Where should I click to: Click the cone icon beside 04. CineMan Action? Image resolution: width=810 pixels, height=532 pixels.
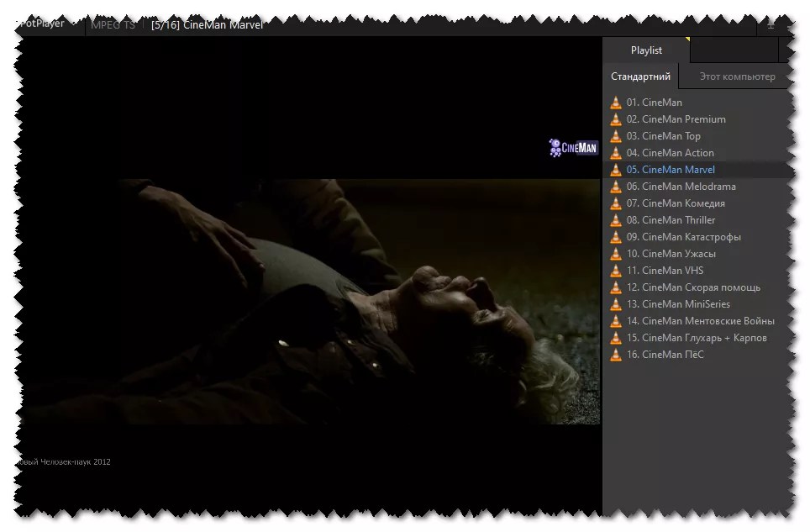[615, 153]
